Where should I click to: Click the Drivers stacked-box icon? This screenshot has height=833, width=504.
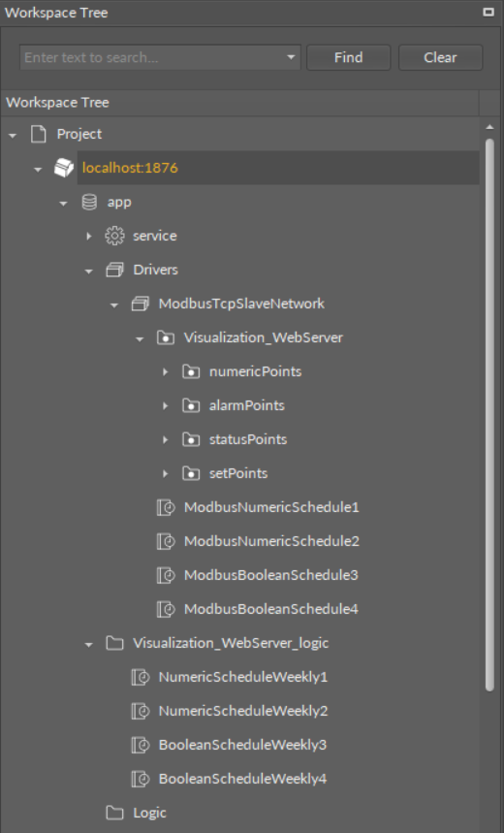click(x=114, y=270)
